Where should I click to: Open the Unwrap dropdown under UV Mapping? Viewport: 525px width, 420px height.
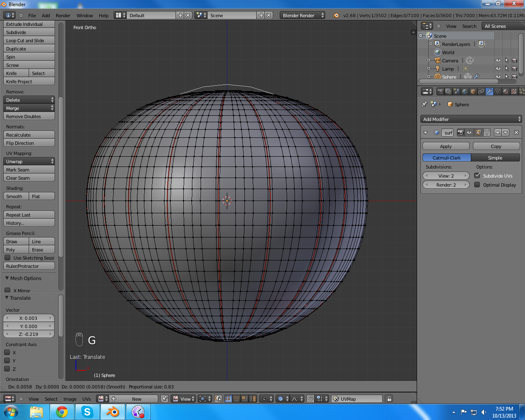pos(29,162)
